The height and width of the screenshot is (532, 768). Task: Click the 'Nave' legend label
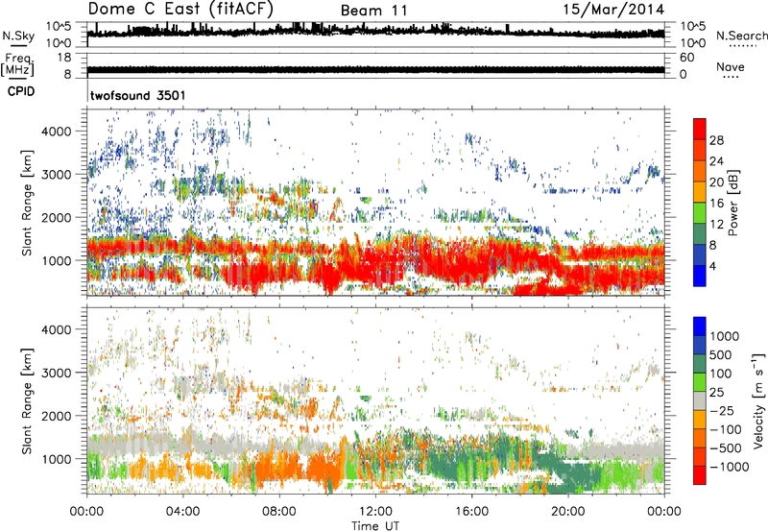(x=730, y=67)
